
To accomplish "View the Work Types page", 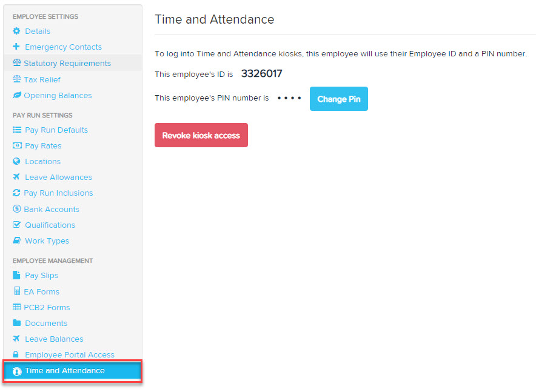I will tap(47, 241).
